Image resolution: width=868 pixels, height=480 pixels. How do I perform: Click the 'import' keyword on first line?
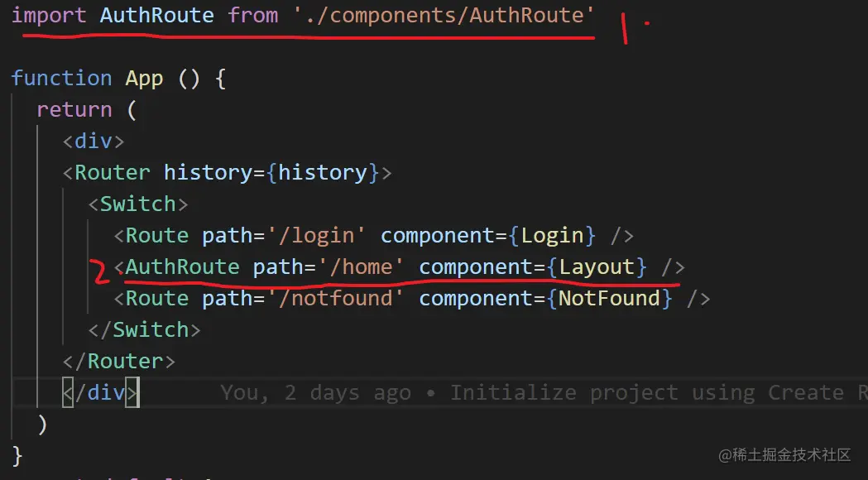click(x=49, y=16)
